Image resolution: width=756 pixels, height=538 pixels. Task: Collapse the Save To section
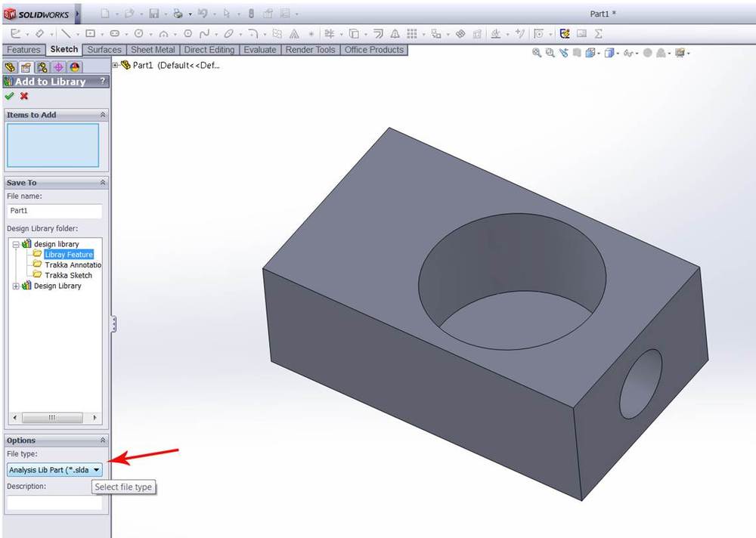point(103,183)
